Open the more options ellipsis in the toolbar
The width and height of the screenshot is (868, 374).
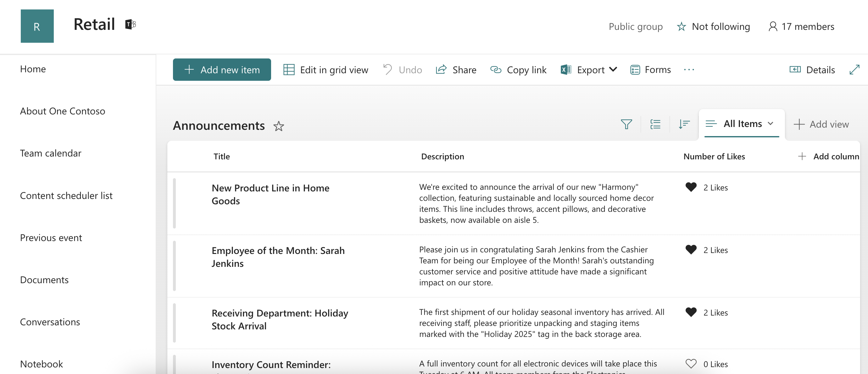(689, 70)
